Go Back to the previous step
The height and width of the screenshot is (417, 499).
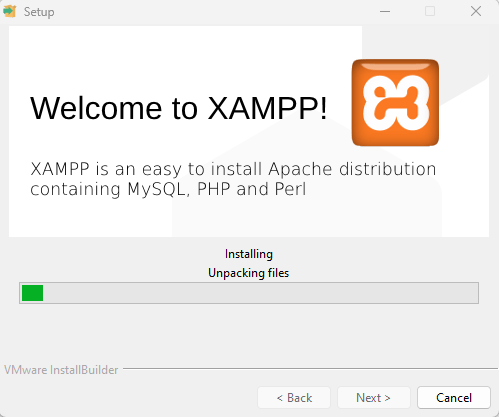294,398
